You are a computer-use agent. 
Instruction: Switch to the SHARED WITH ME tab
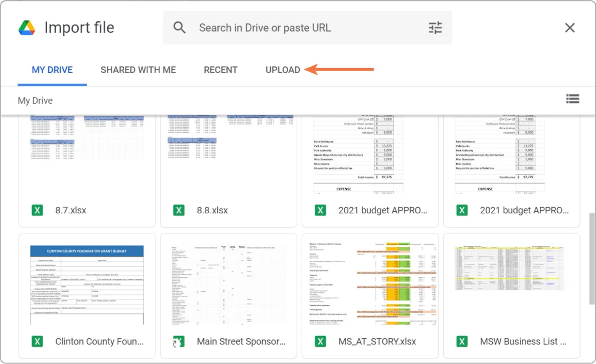click(x=138, y=70)
